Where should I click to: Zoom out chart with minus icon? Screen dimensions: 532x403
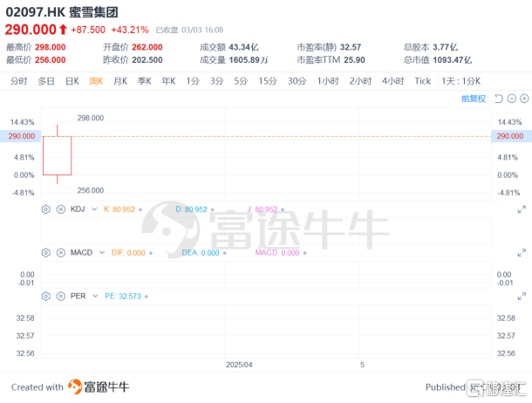pyautogui.click(x=511, y=99)
